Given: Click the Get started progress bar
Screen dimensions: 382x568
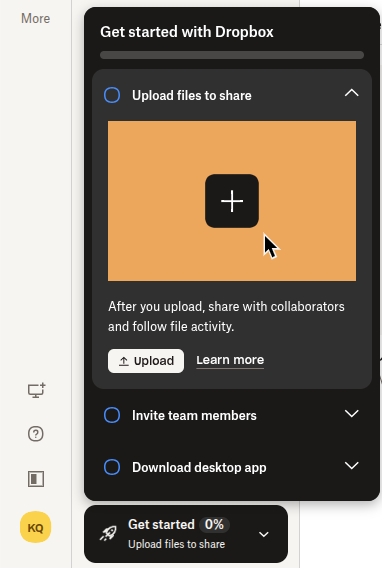Looking at the screenshot, I should (x=232, y=55).
